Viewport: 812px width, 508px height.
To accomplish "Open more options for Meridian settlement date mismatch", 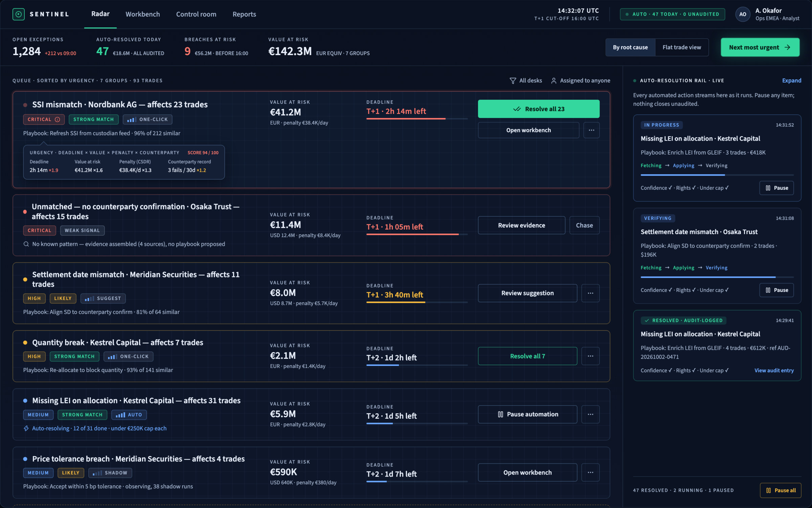I will 590,293.
